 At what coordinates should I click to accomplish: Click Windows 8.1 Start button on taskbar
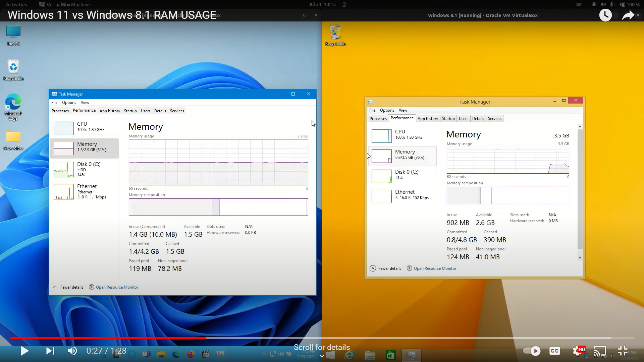(330, 355)
